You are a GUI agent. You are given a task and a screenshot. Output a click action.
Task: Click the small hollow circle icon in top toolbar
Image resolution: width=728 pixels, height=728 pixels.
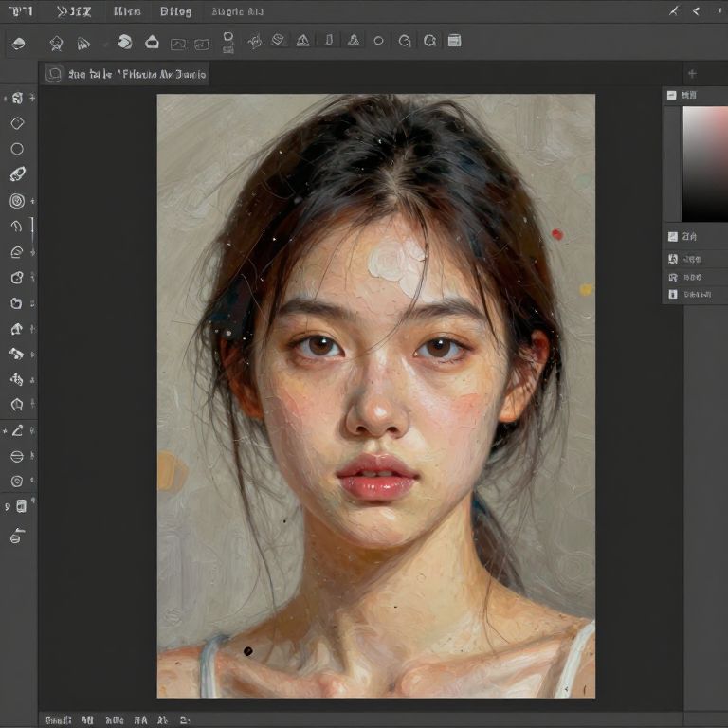(379, 41)
